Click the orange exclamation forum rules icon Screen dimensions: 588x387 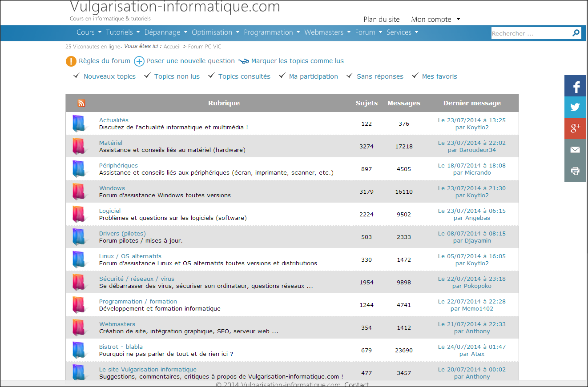71,61
